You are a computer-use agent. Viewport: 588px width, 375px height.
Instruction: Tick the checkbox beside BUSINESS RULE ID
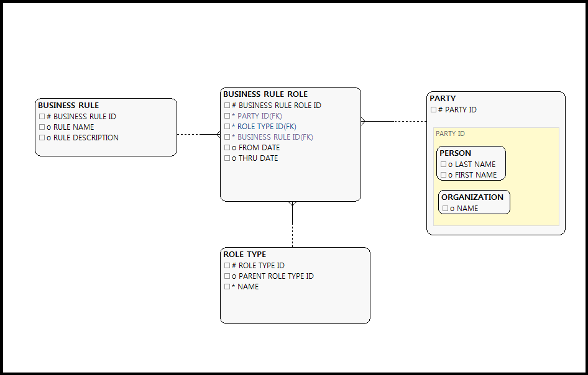point(42,117)
